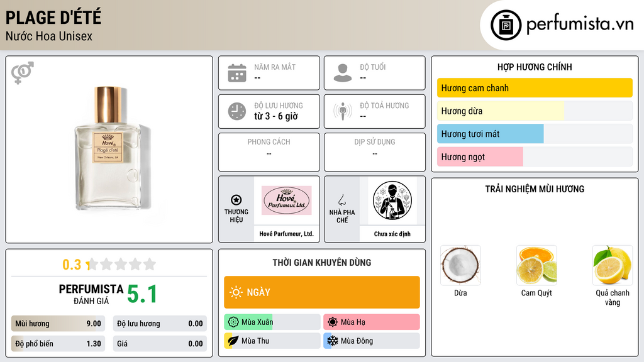Click the Độ toả hương label
644x362 pixels.
tap(384, 106)
